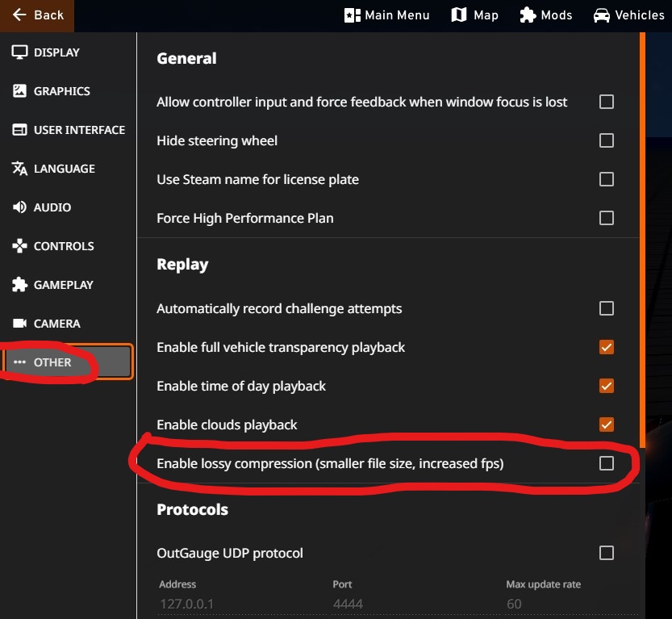Enable lossy compression checkbox

pos(607,463)
